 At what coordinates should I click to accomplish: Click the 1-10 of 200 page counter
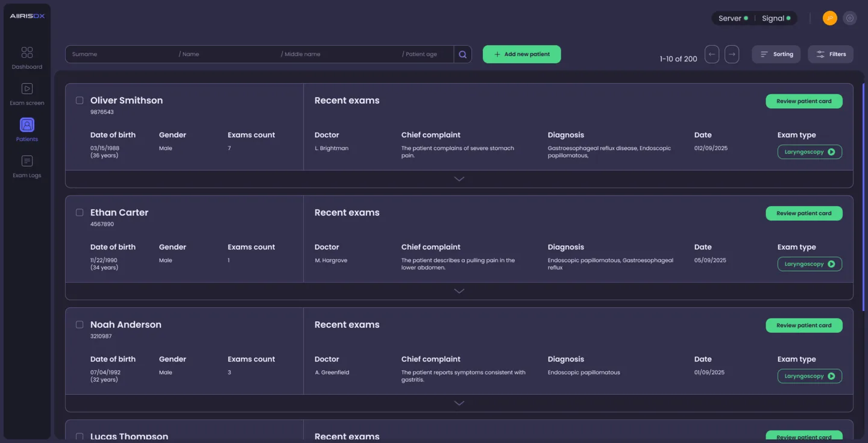click(x=678, y=59)
